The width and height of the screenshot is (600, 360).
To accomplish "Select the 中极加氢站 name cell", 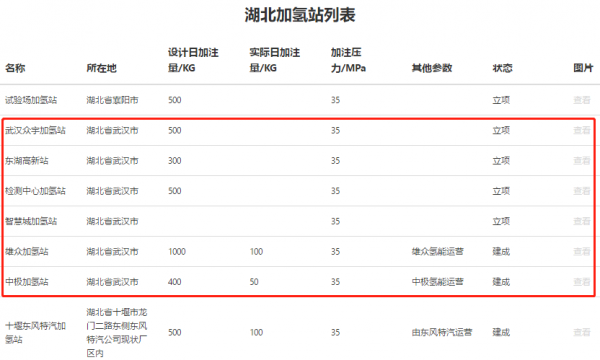I will (27, 282).
